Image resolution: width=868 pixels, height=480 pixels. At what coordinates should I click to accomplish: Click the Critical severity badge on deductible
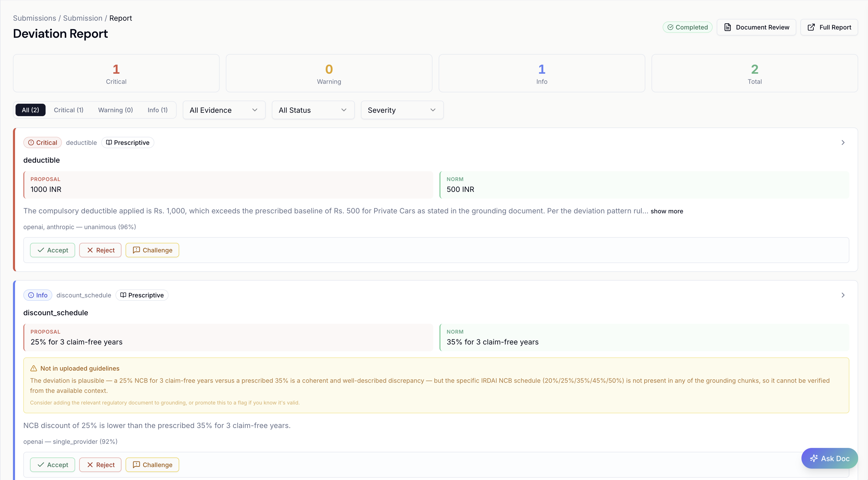[42, 142]
